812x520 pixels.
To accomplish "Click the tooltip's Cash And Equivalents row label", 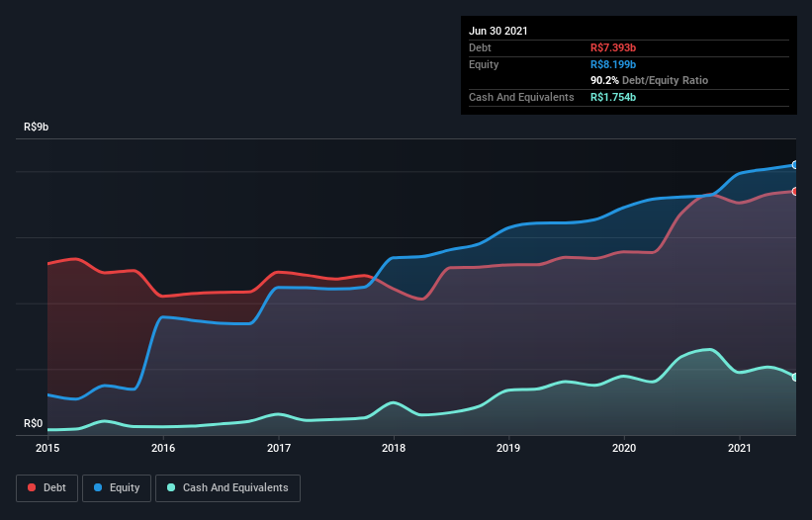I will click(521, 97).
